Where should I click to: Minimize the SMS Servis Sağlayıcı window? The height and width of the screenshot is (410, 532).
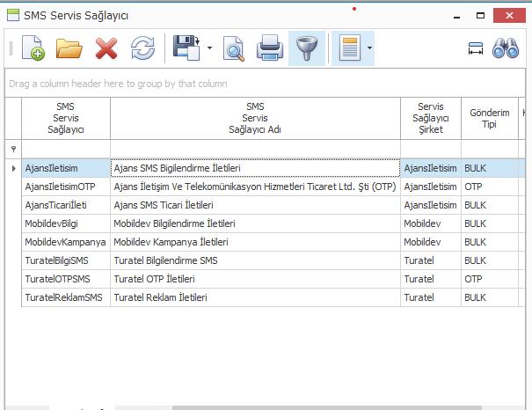tap(456, 16)
